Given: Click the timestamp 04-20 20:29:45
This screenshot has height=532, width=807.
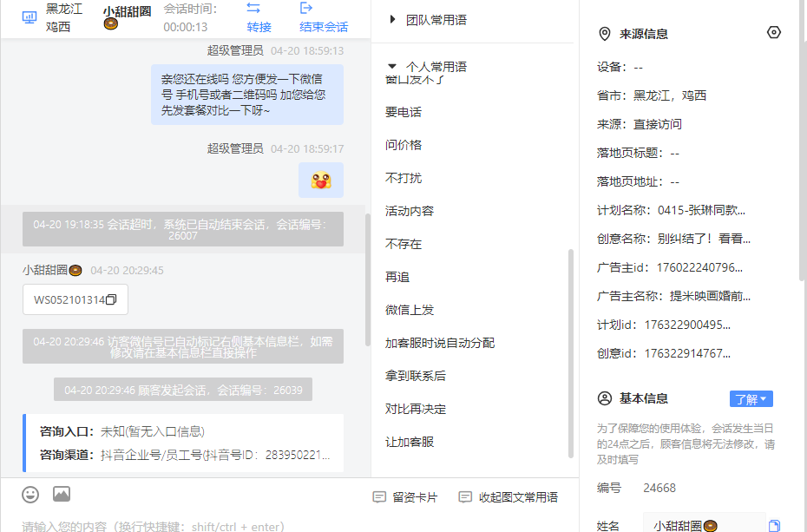Looking at the screenshot, I should (x=127, y=270).
